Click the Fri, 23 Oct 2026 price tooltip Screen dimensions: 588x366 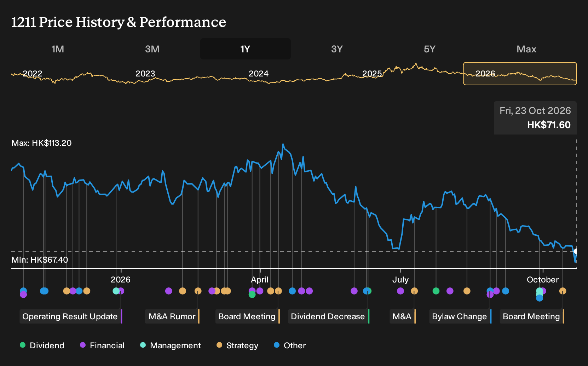pyautogui.click(x=535, y=118)
